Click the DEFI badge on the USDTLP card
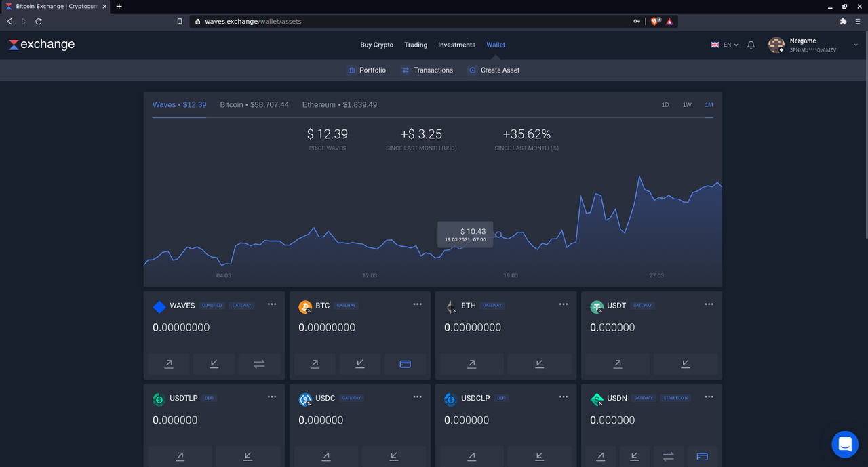868x467 pixels. pos(210,398)
